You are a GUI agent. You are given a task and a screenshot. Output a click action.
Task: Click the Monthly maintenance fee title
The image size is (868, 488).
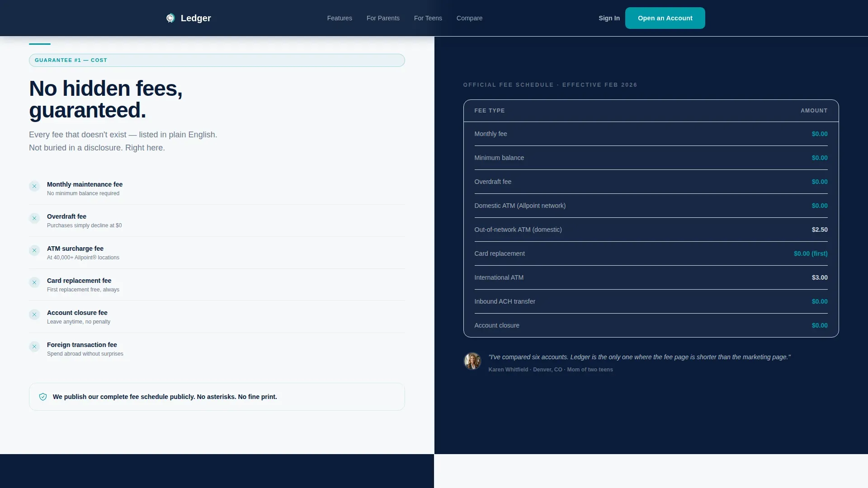click(x=85, y=184)
